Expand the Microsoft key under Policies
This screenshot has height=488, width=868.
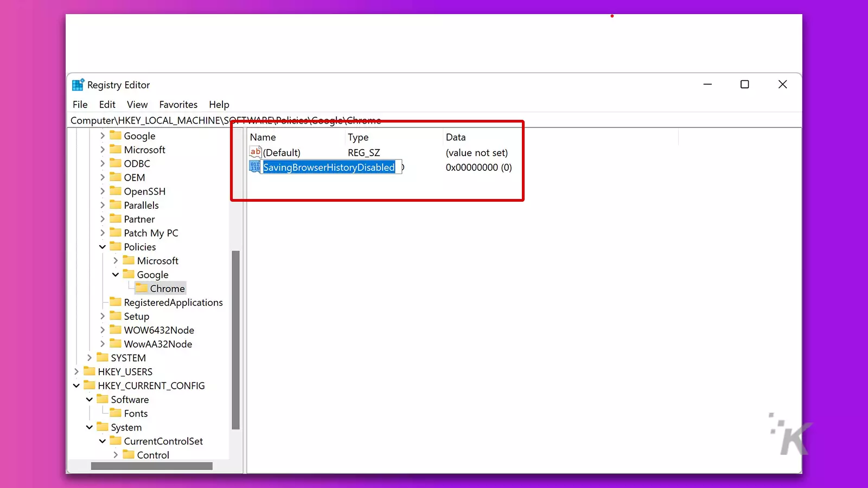point(116,261)
